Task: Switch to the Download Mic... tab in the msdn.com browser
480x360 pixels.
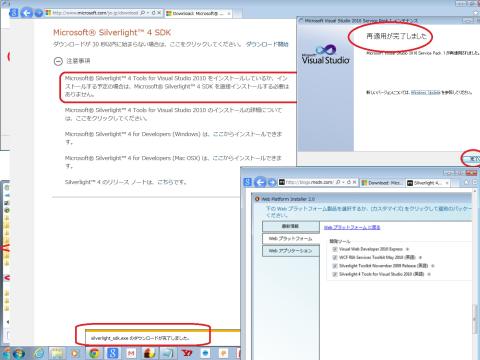Action: coord(382,183)
